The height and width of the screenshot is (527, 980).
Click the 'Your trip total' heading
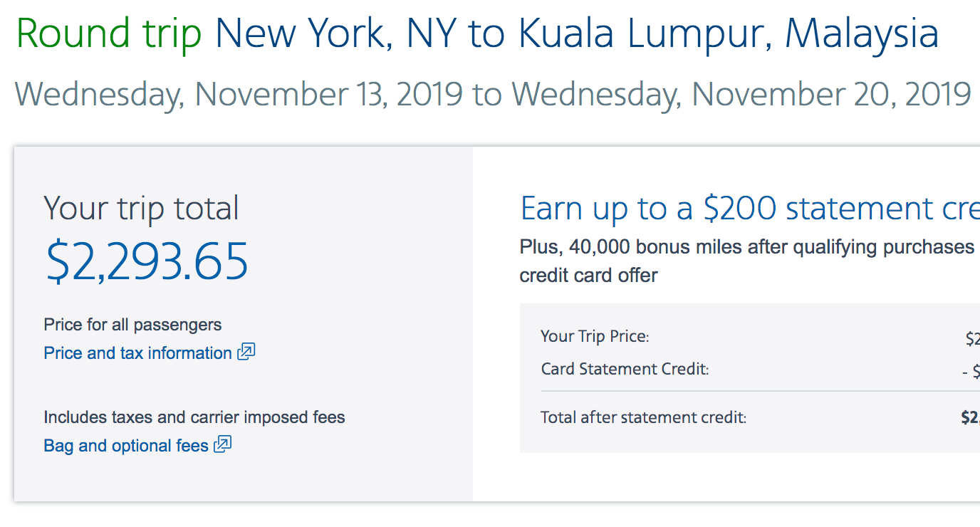(x=141, y=209)
